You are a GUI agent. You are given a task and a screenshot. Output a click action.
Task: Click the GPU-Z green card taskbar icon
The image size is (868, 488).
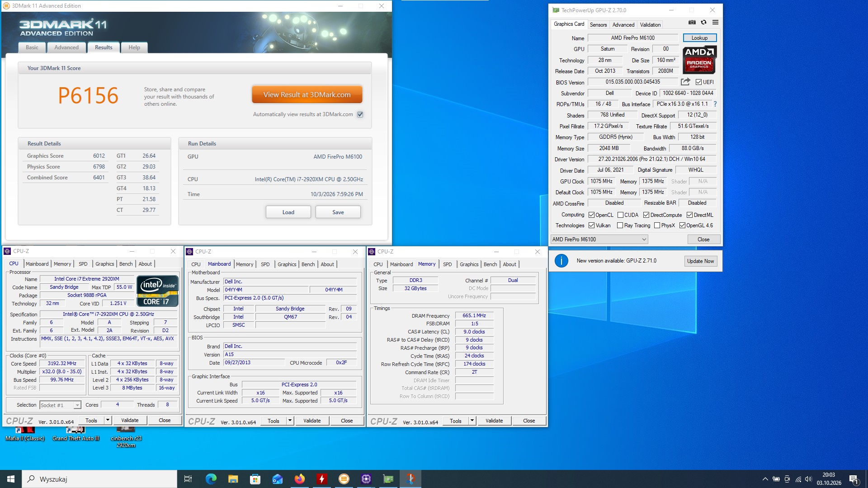[x=388, y=479]
